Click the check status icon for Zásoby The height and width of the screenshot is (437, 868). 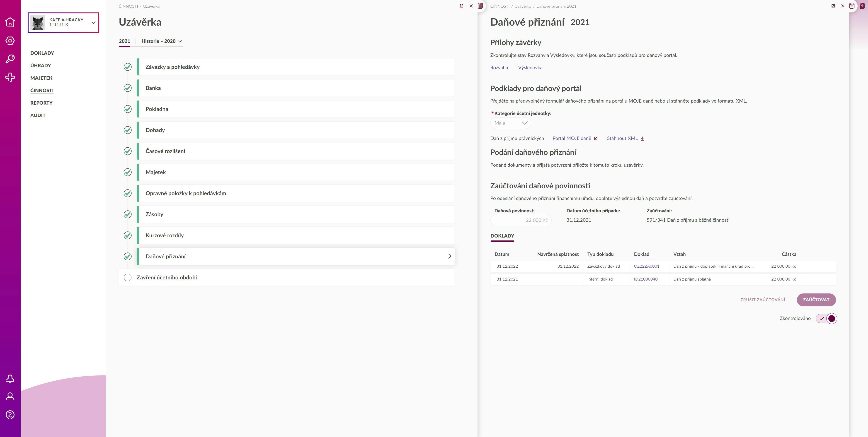pos(127,214)
